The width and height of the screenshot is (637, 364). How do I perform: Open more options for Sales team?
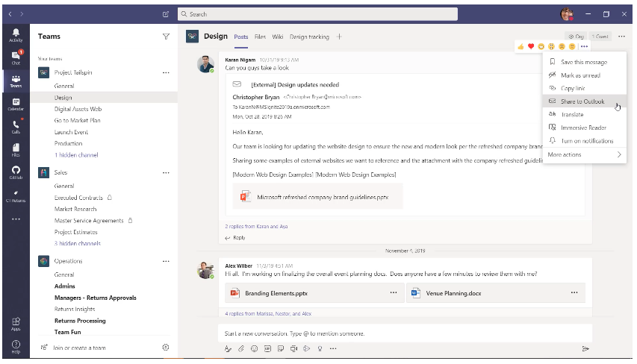tap(166, 172)
